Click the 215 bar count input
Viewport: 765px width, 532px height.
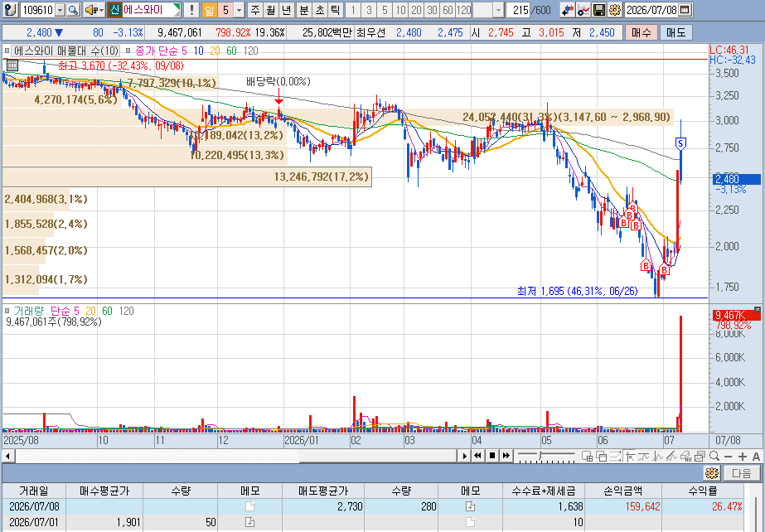tap(519, 10)
